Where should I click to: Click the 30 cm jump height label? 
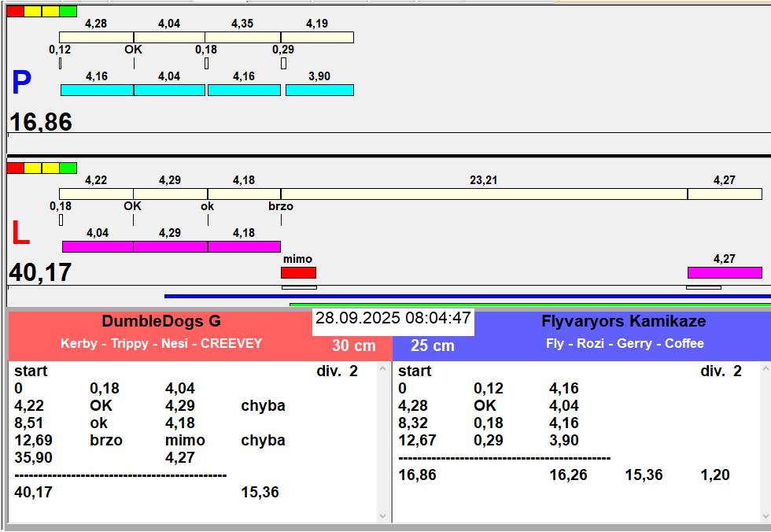353,345
